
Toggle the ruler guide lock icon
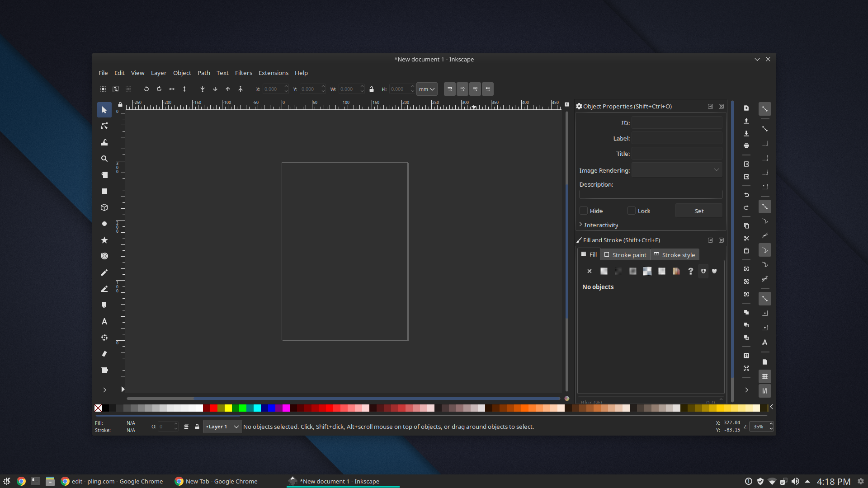(x=120, y=105)
